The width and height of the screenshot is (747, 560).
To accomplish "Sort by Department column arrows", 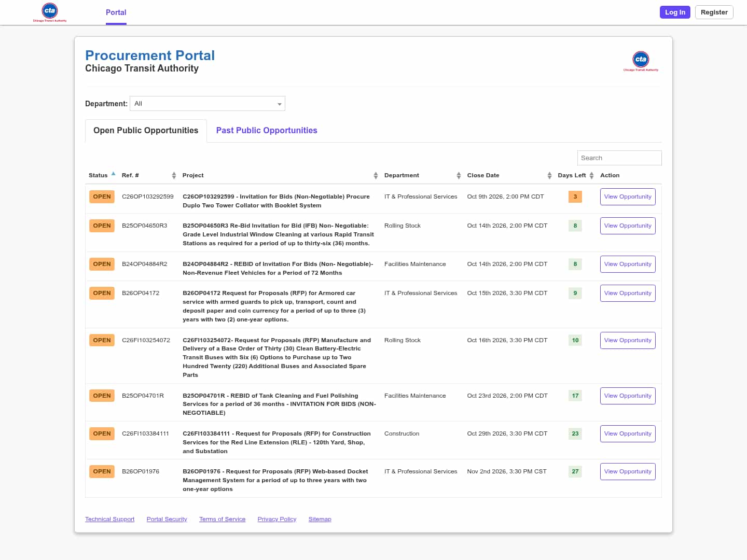I will [x=459, y=176].
